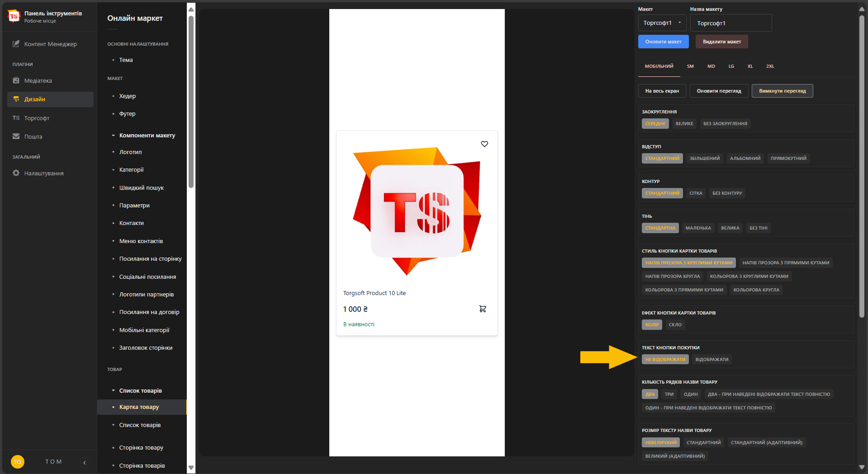Switch to SM breakpoint tab
Screen dimensions: 868x474
click(690, 66)
